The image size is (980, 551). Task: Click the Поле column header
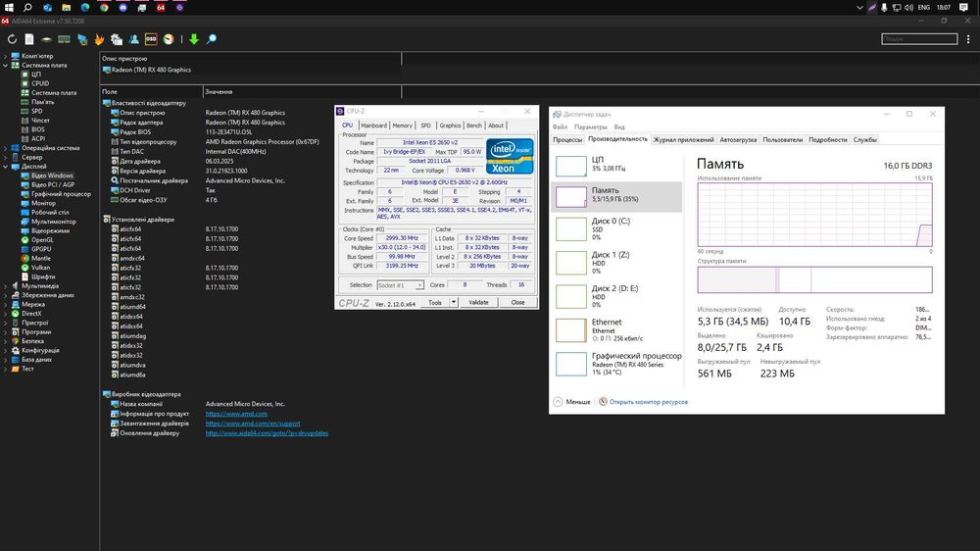151,91
